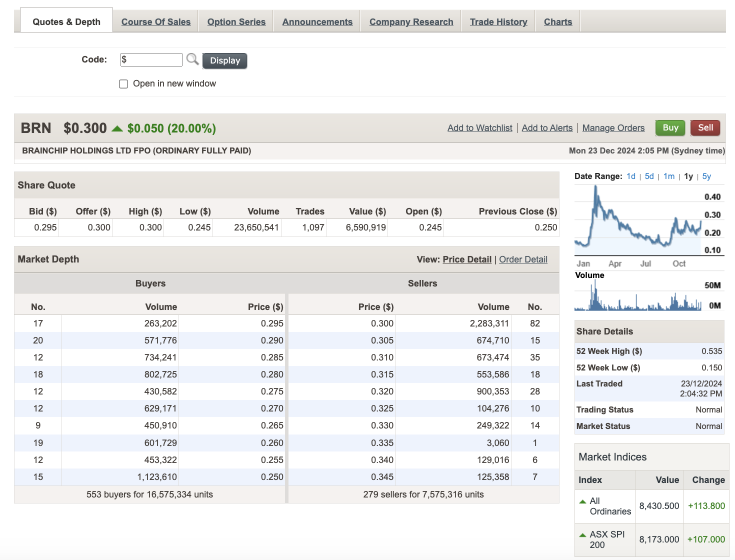Tick the Open in new window checkbox
Viewport: 735px width, 560px height.
(123, 84)
